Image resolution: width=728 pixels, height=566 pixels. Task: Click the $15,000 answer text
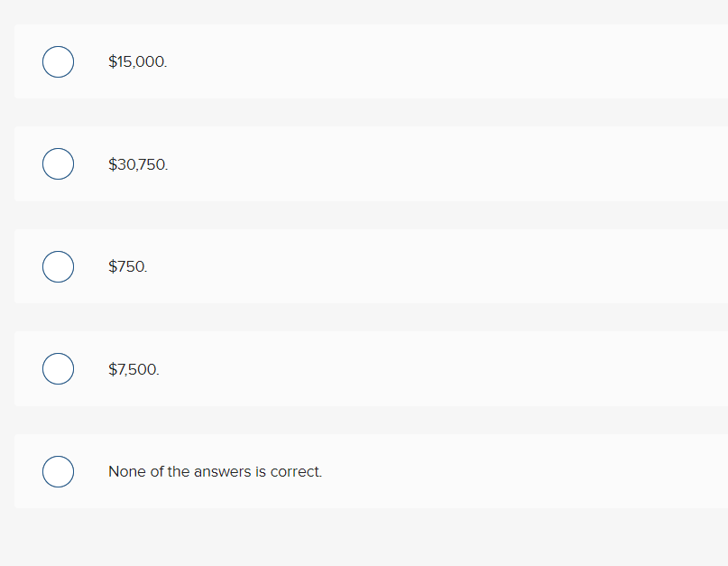[137, 61]
